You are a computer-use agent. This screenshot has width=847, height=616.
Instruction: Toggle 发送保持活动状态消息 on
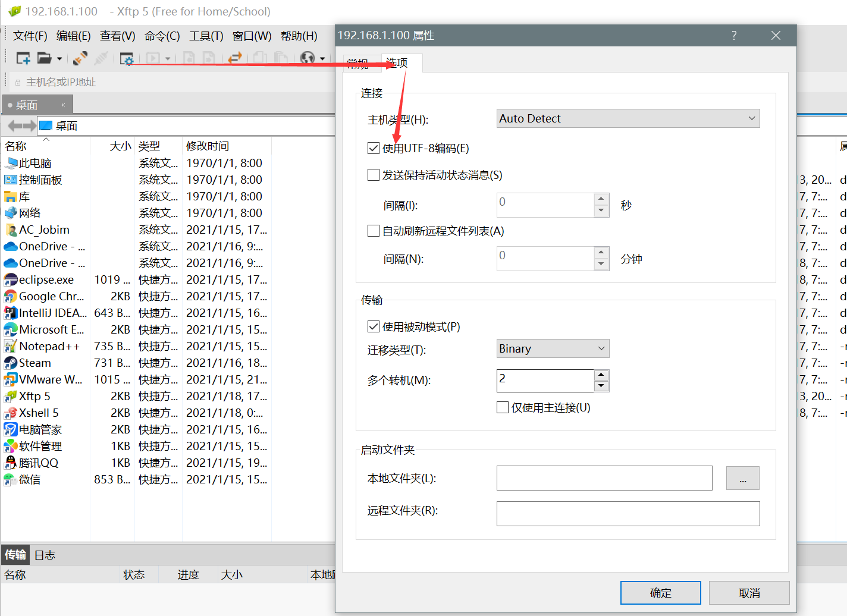point(374,175)
